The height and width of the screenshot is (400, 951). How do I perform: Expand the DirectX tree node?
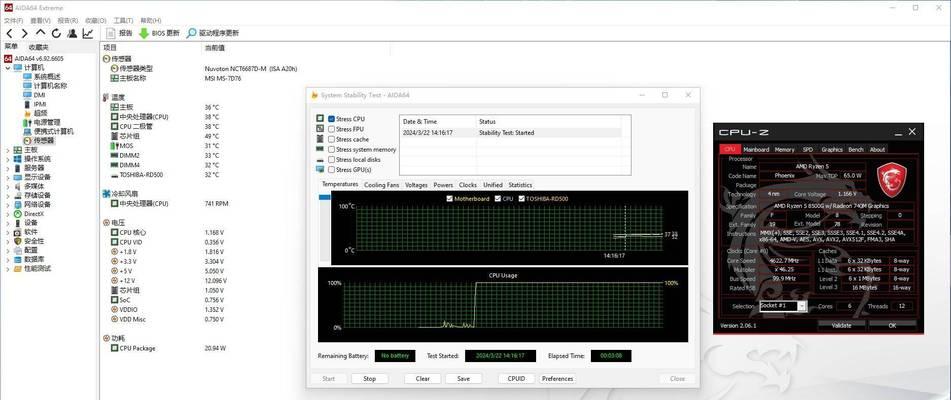(8, 213)
